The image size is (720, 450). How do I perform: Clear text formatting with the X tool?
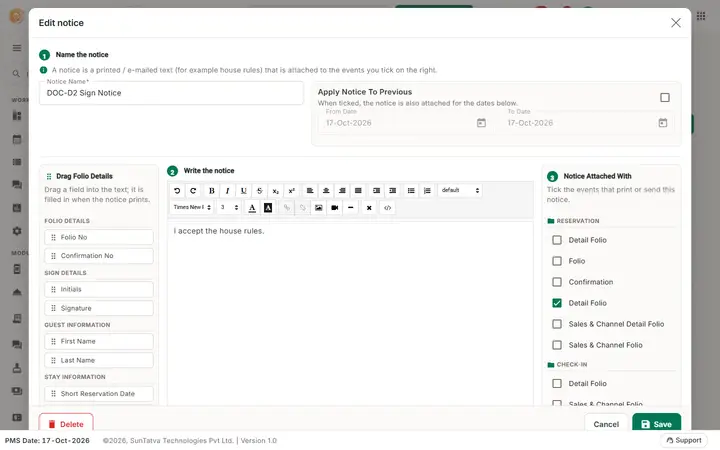pos(369,208)
